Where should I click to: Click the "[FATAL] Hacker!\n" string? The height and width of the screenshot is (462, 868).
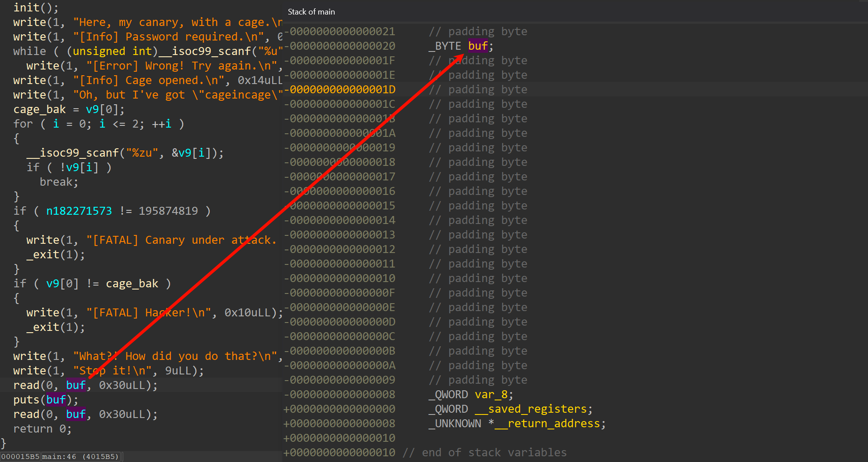(x=148, y=312)
